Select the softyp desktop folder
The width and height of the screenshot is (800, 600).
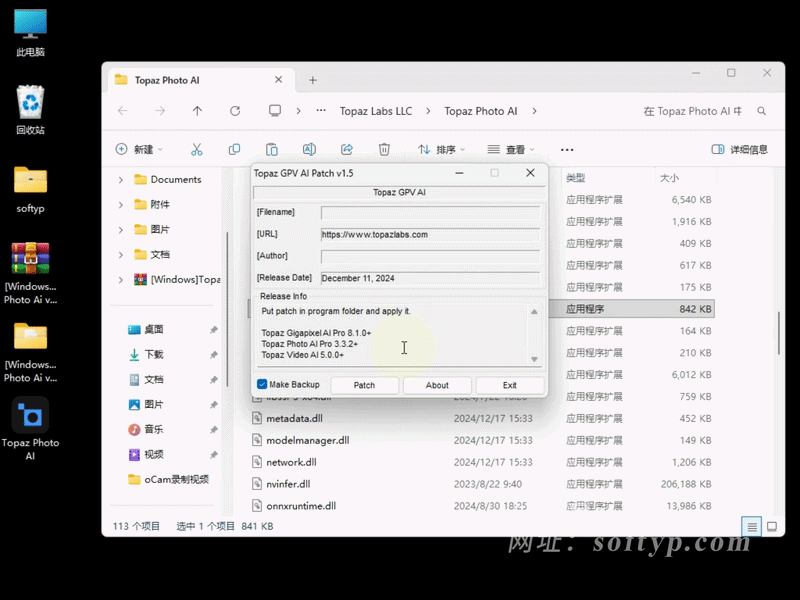(x=30, y=189)
